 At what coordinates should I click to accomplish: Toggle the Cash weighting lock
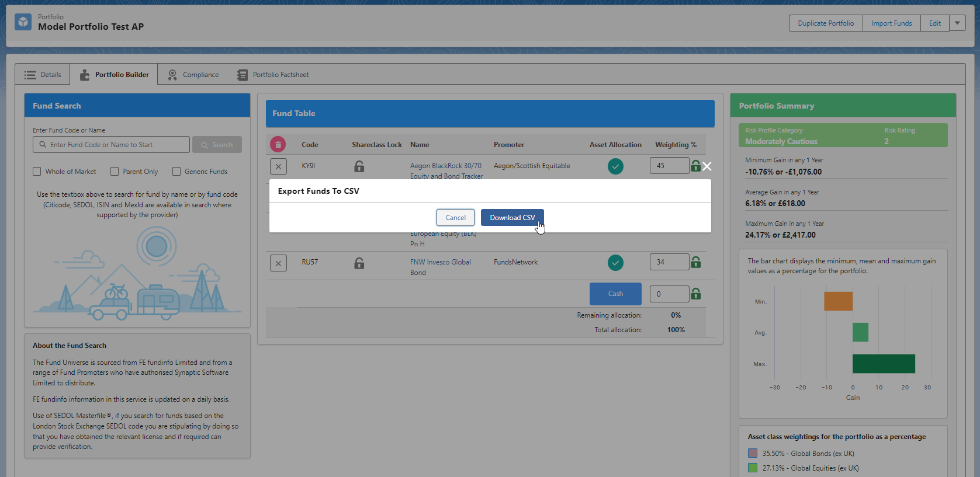click(x=696, y=294)
